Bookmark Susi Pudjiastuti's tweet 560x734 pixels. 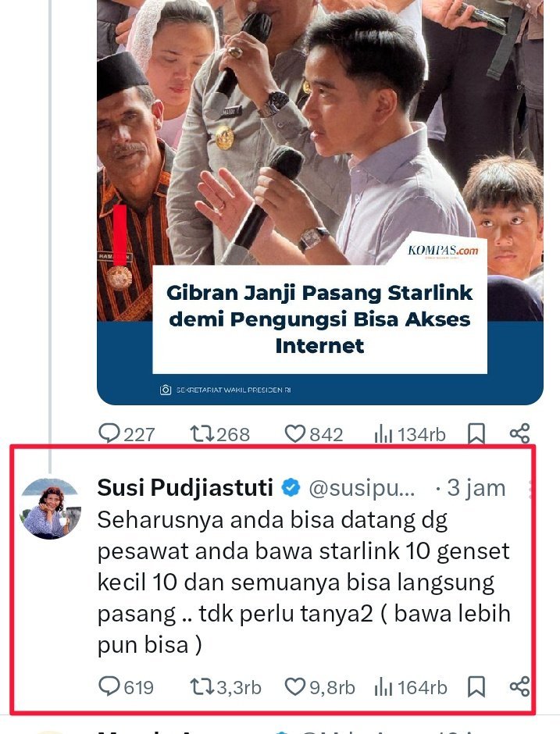click(x=476, y=686)
